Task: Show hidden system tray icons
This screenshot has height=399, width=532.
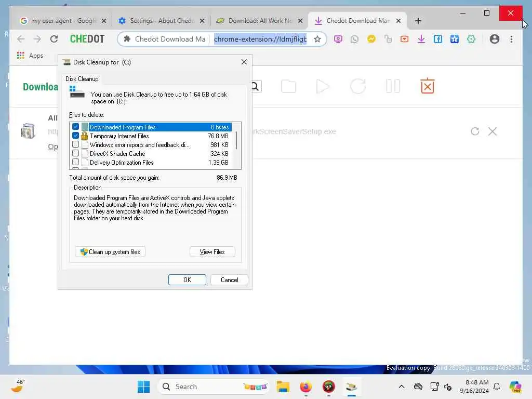Action: click(402, 387)
